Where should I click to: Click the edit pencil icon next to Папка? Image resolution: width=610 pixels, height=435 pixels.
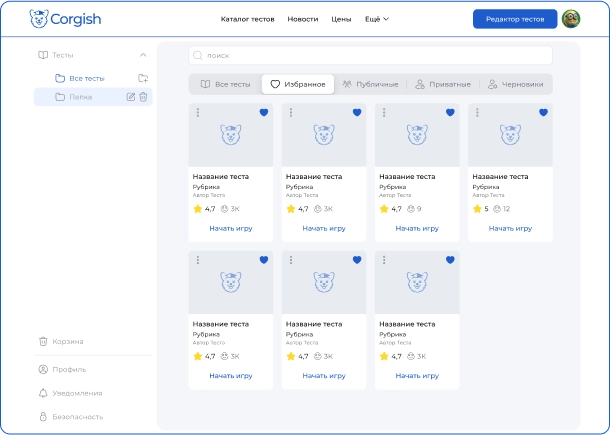coord(131,97)
